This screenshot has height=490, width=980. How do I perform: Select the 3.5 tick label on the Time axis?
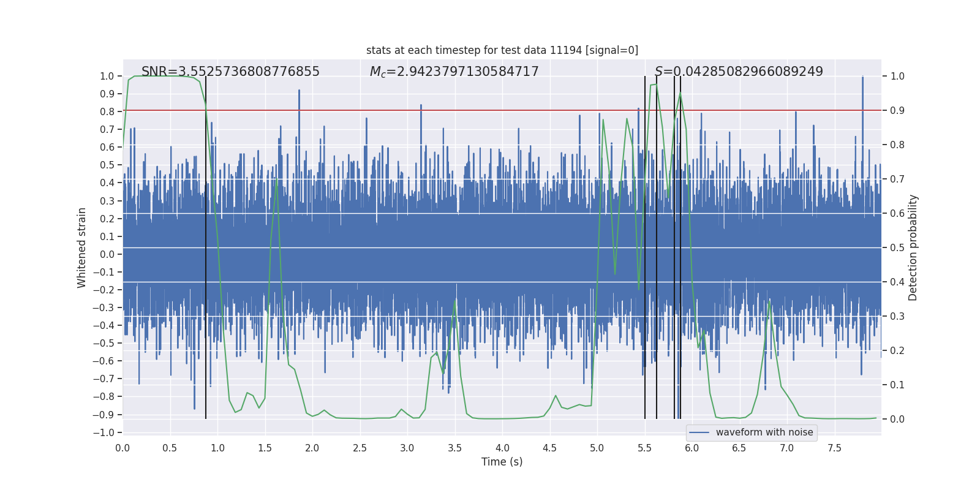point(454,448)
